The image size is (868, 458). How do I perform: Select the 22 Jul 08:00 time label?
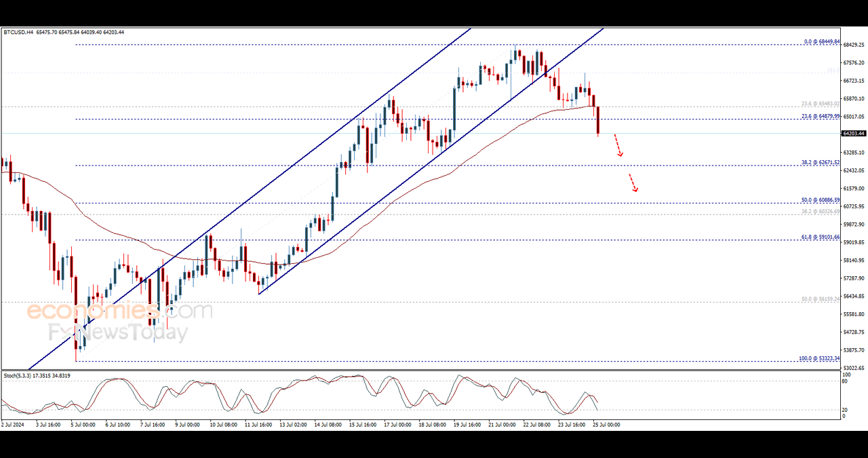[537, 425]
